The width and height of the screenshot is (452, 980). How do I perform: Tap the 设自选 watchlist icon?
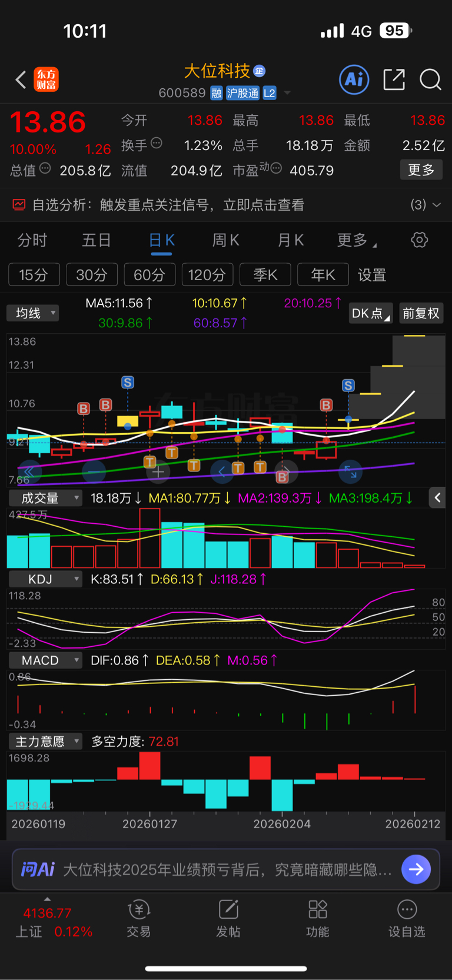click(407, 918)
